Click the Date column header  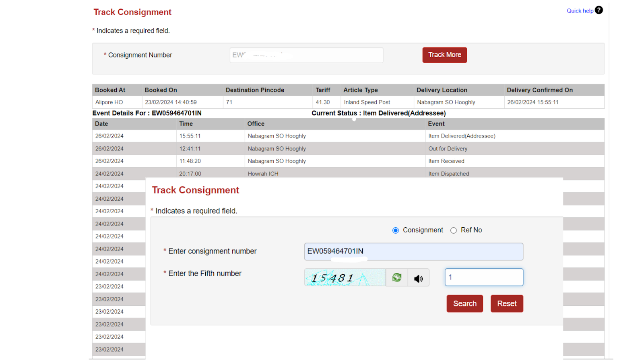101,124
